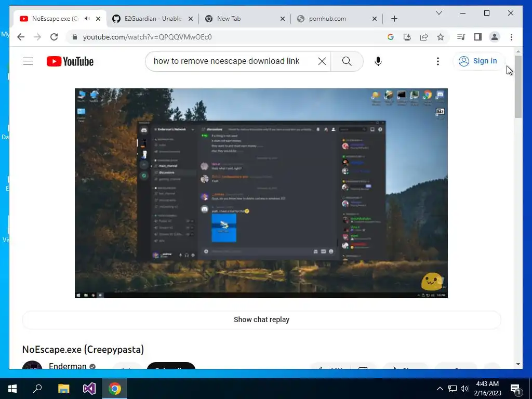Open the media controls icon in toolbar

click(x=461, y=37)
